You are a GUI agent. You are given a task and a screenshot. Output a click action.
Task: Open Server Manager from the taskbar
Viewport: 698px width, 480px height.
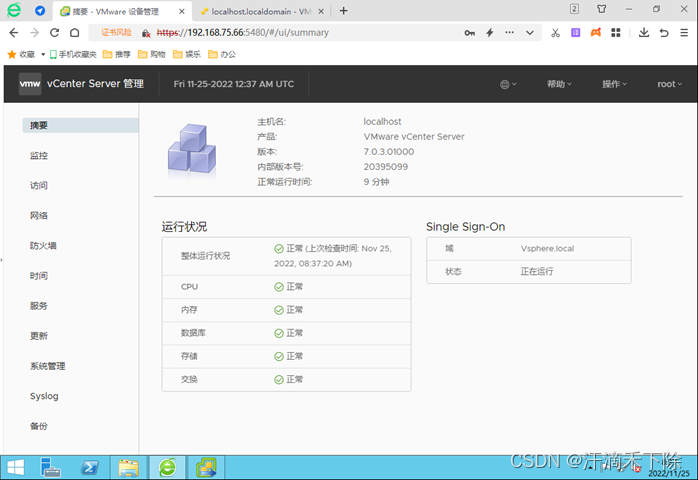click(50, 468)
